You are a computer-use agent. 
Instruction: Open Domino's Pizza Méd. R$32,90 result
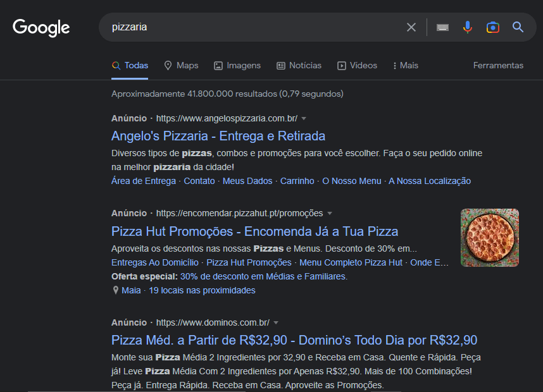coord(294,340)
